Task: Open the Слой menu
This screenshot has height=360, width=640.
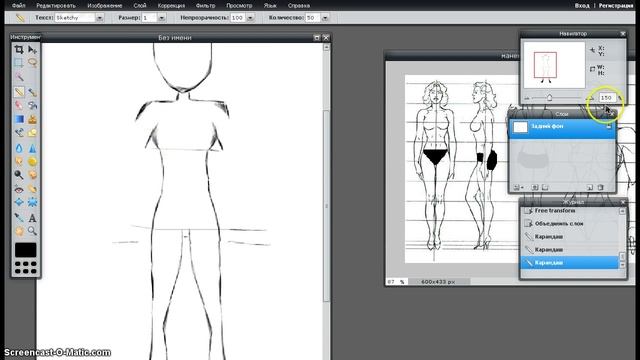Action: point(140,6)
